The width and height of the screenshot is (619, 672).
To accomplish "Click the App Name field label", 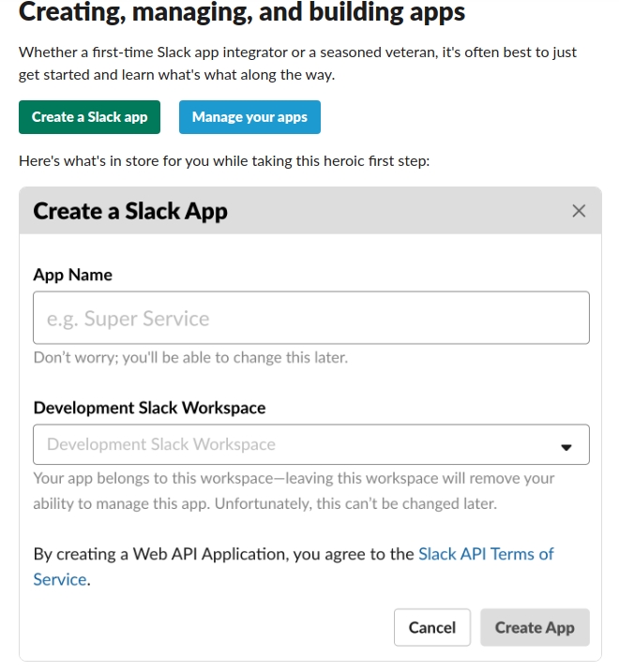I will [x=72, y=275].
